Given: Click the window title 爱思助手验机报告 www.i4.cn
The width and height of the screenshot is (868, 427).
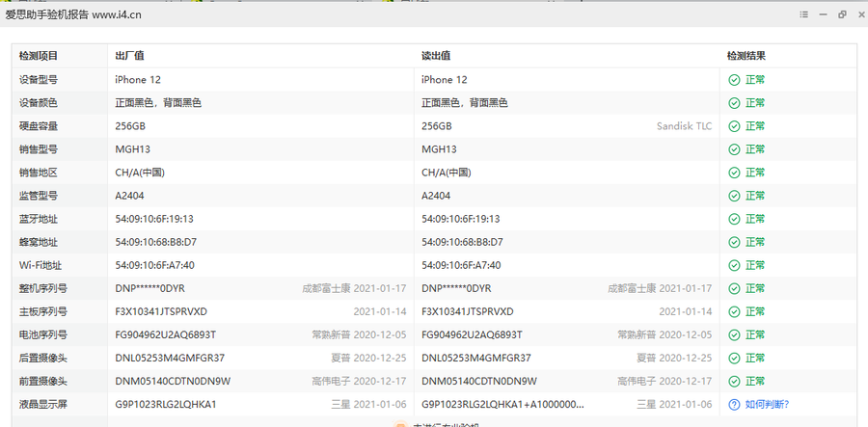Looking at the screenshot, I should [73, 14].
